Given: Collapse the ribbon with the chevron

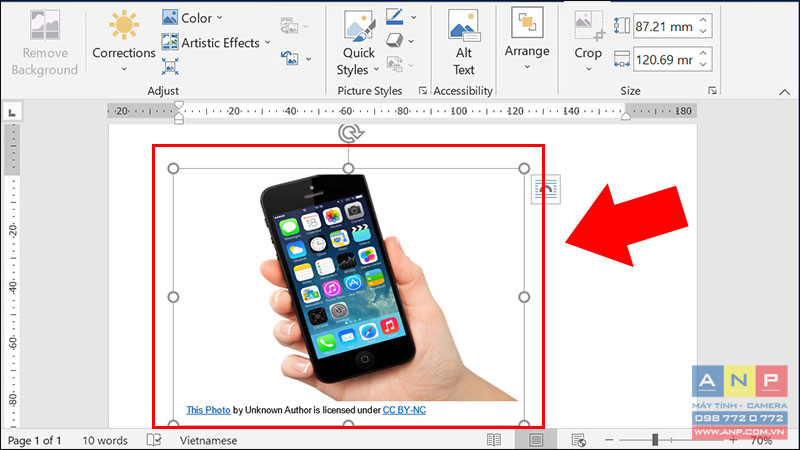Looking at the screenshot, I should click(784, 92).
